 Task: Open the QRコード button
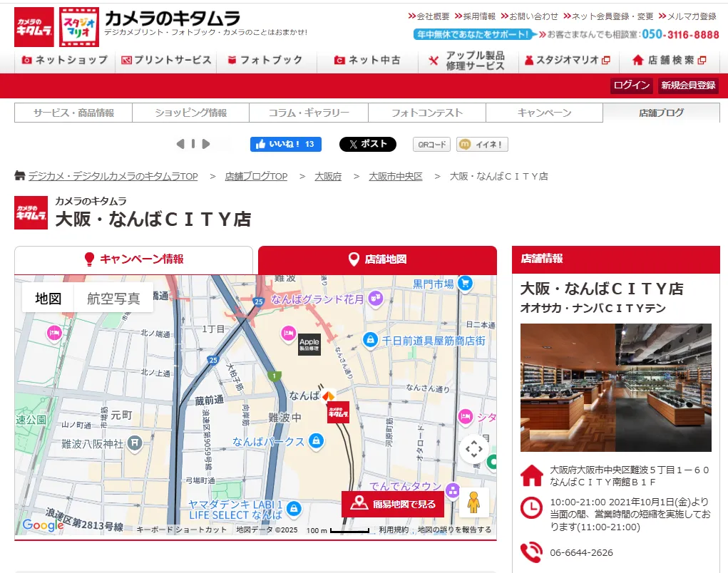(x=432, y=144)
